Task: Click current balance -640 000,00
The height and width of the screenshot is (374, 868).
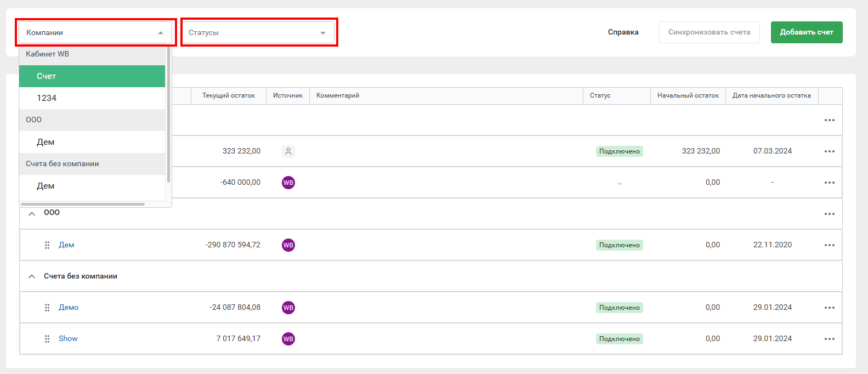Action: tap(240, 183)
